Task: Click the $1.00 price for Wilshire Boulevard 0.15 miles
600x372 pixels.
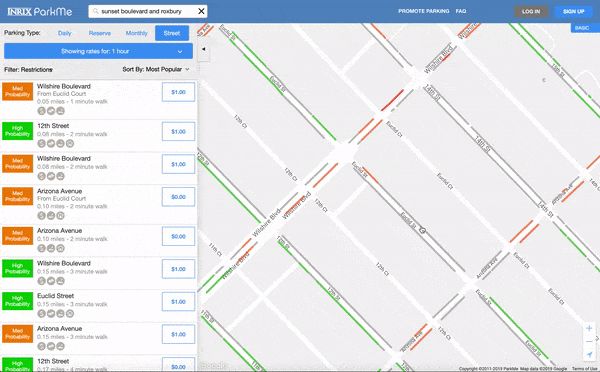Action: (x=178, y=269)
